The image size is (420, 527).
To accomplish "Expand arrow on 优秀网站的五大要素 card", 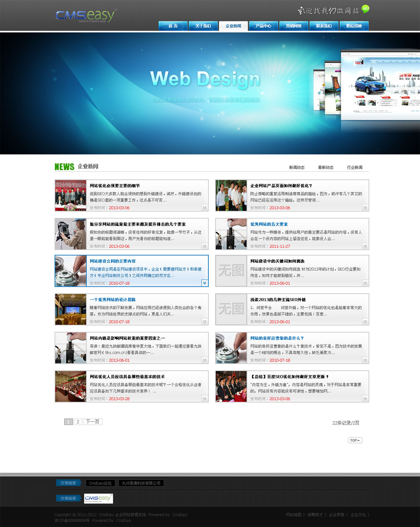I will coord(365,246).
